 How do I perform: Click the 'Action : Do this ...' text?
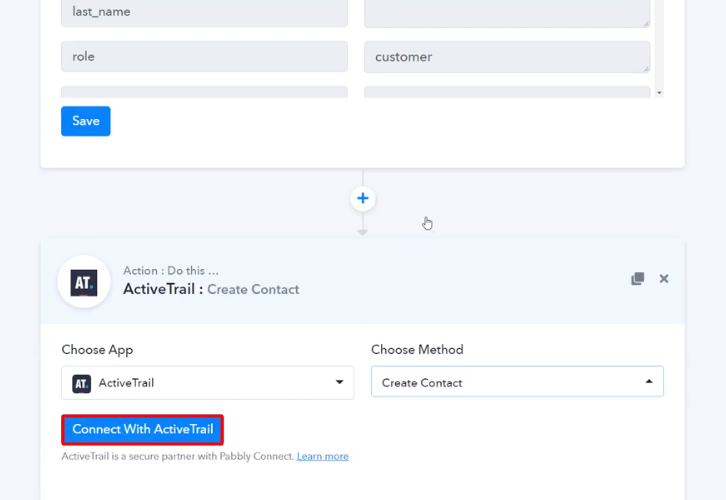click(x=171, y=271)
